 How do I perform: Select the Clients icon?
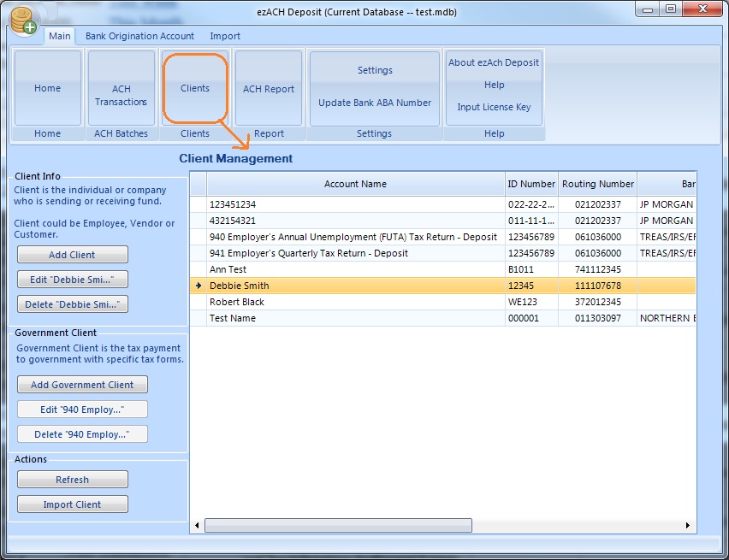tap(194, 87)
